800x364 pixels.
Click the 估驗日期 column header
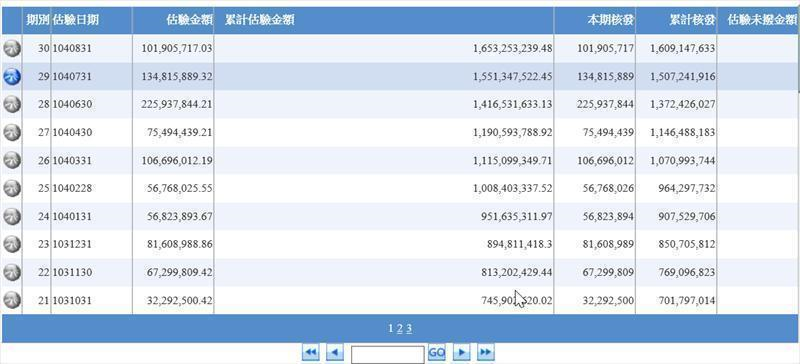point(76,20)
